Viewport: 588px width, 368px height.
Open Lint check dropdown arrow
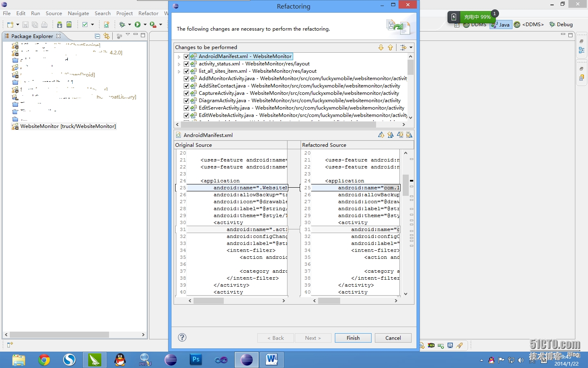[92, 25]
